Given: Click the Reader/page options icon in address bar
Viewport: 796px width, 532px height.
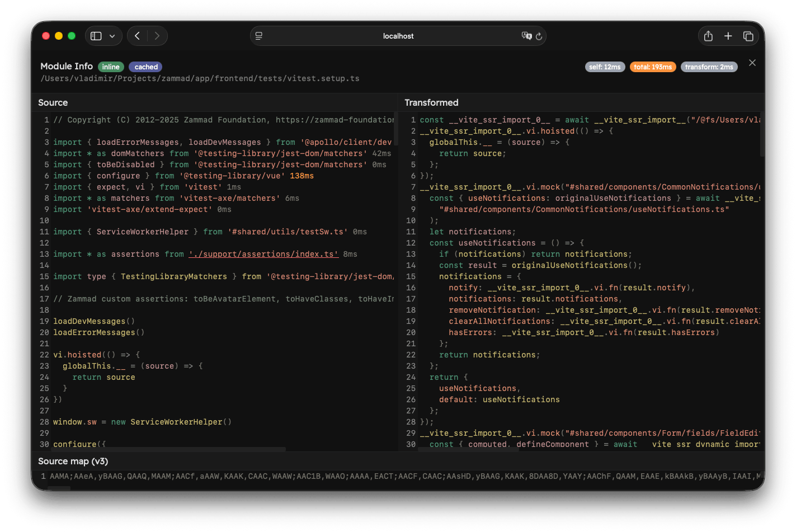Looking at the screenshot, I should pyautogui.click(x=258, y=35).
